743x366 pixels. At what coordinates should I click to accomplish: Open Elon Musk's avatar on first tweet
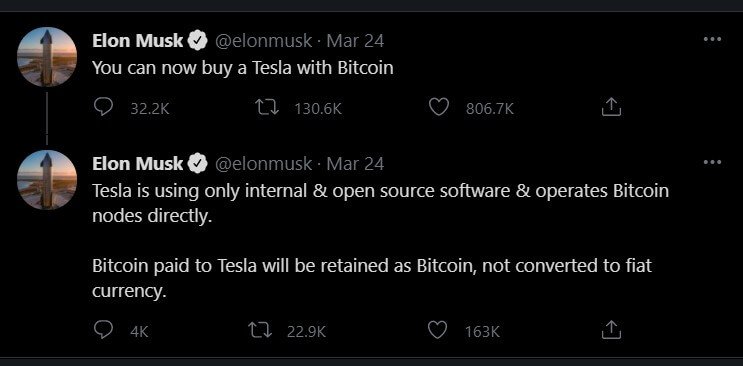click(x=46, y=57)
